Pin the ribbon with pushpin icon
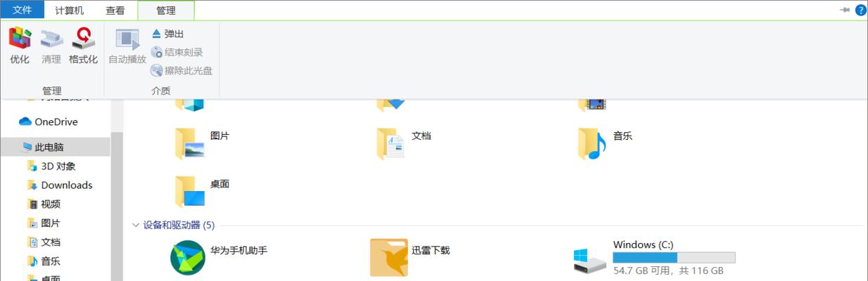868x281 pixels. (845, 10)
